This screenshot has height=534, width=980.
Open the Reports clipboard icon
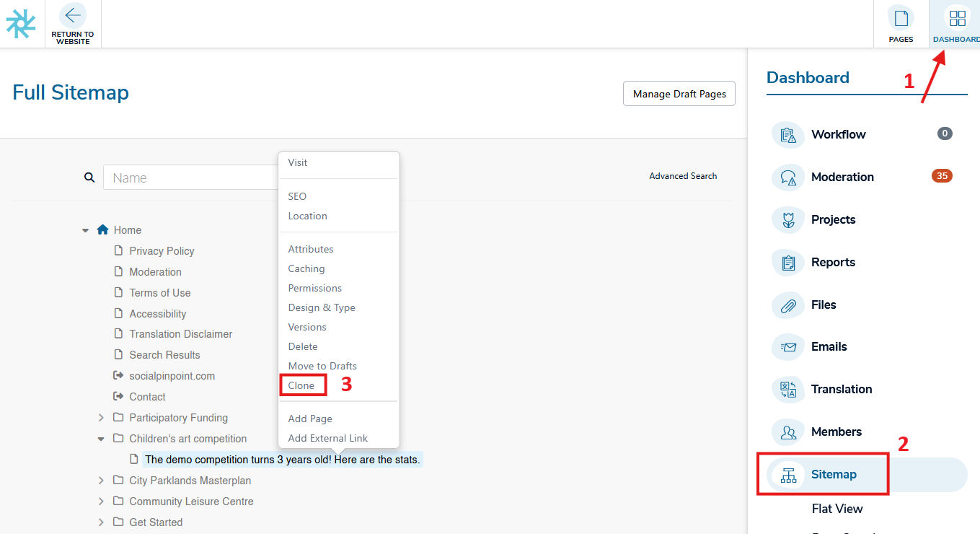788,263
